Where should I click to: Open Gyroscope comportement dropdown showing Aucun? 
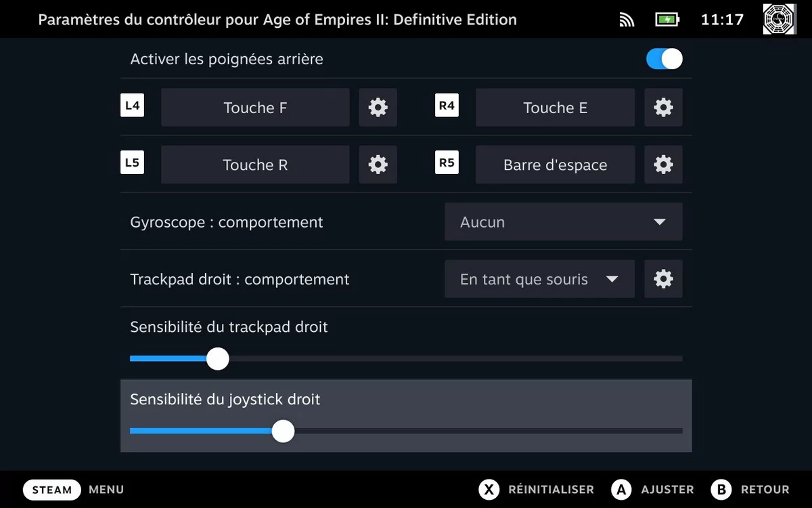coord(563,222)
